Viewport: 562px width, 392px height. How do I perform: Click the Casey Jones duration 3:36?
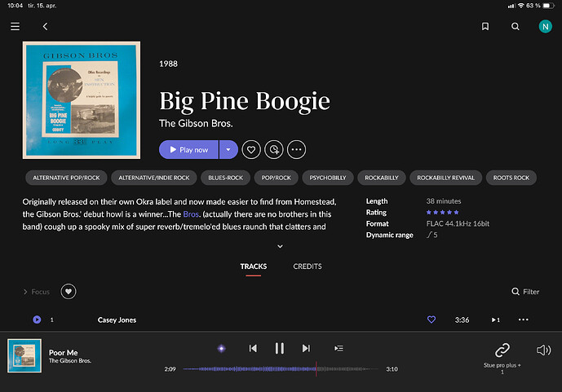coord(462,320)
